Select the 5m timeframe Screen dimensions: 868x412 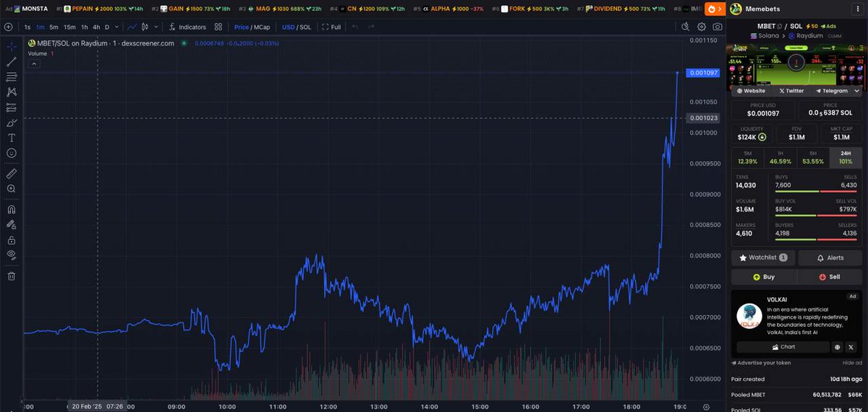[54, 27]
